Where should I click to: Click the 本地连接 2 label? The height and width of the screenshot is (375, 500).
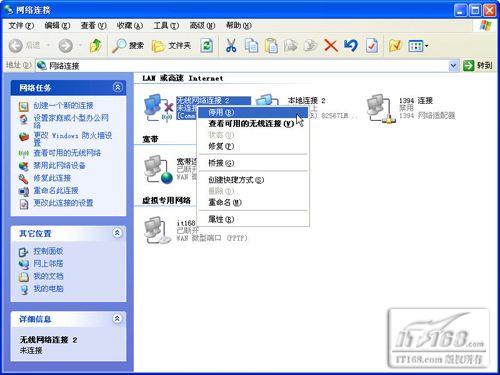click(x=306, y=100)
